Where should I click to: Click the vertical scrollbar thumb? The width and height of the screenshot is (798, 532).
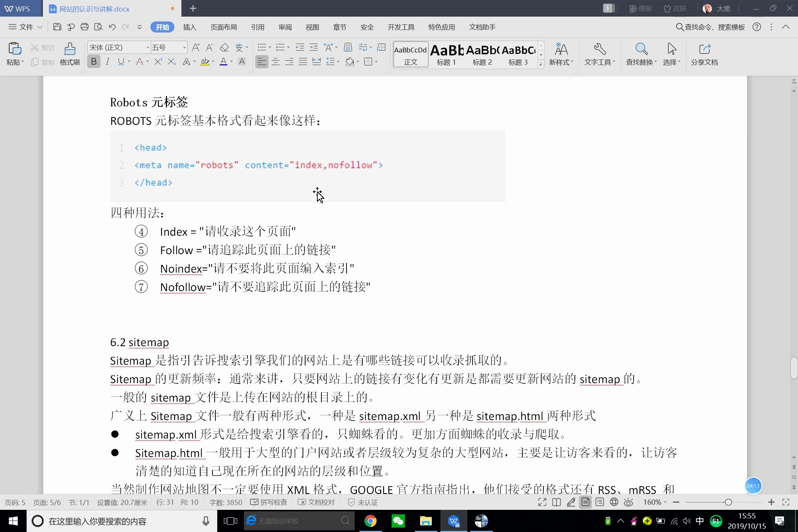pyautogui.click(x=794, y=368)
